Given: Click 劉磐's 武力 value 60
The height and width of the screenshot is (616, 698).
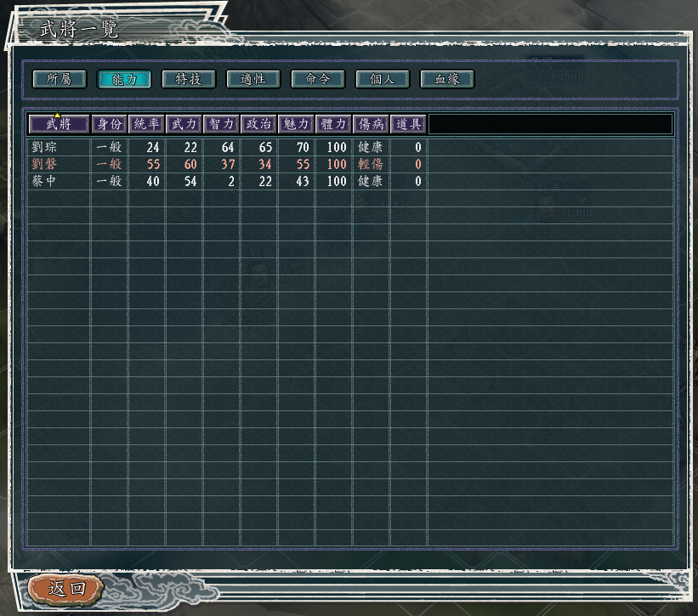Looking at the screenshot, I should point(190,164).
